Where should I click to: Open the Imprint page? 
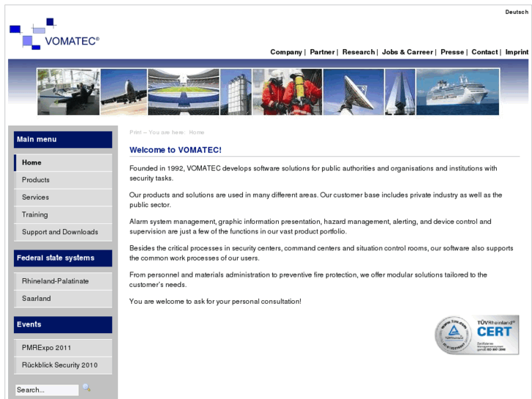point(517,52)
